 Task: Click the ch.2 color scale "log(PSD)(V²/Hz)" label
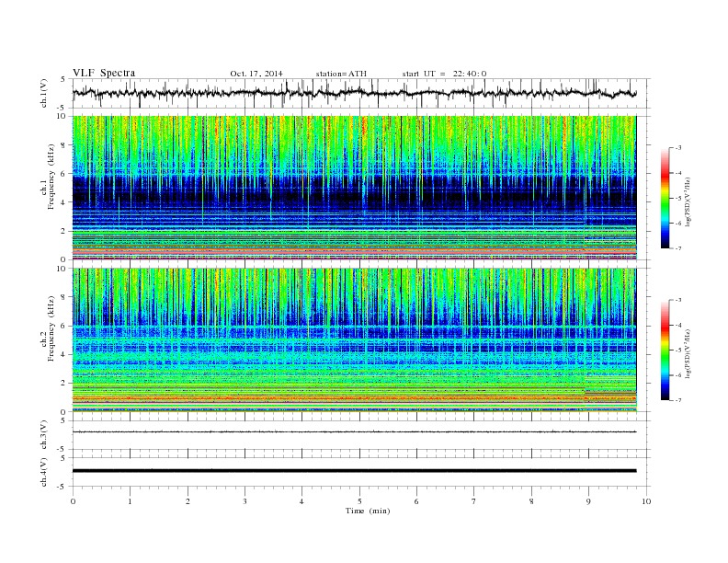(688, 354)
